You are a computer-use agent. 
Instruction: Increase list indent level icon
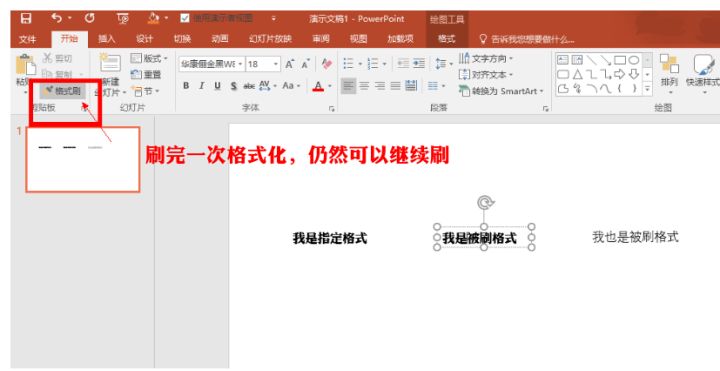(419, 63)
